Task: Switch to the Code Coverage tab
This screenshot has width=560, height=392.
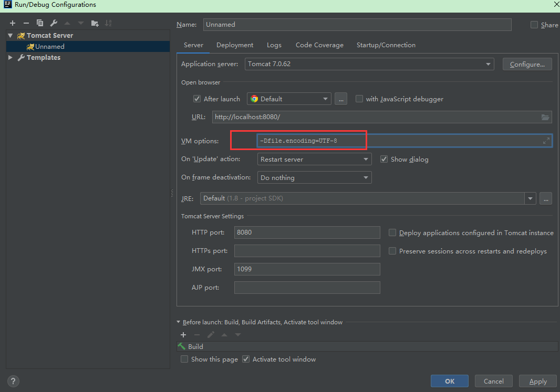Action: pos(319,45)
